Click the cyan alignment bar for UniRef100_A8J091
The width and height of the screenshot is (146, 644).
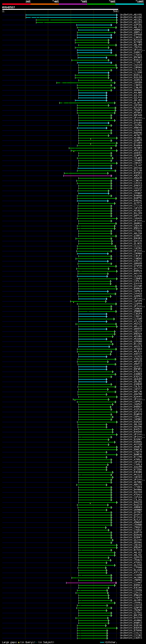[72, 15]
